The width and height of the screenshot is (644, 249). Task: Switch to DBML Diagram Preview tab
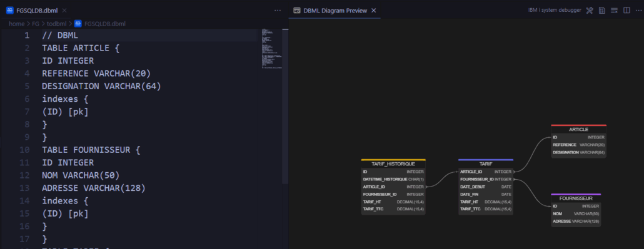point(335,10)
